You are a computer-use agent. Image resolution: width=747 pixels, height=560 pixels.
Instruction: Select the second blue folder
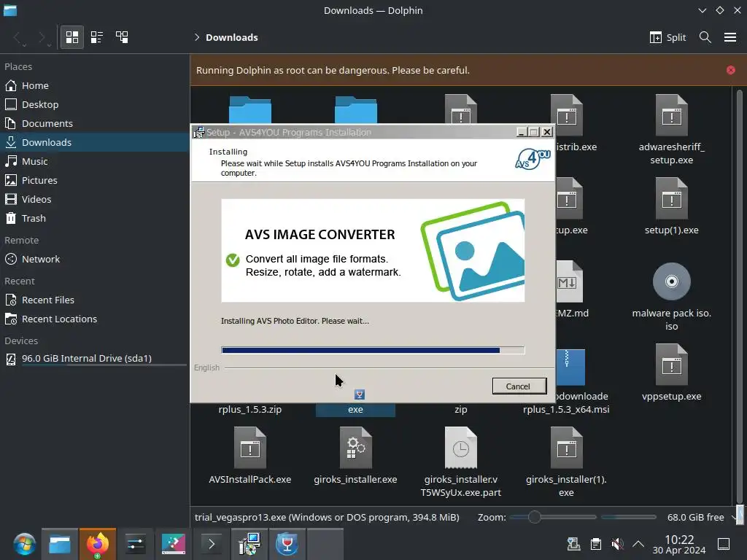[x=356, y=110]
